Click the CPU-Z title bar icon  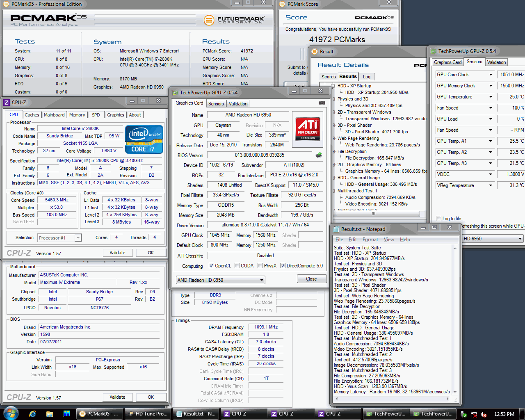click(7, 102)
